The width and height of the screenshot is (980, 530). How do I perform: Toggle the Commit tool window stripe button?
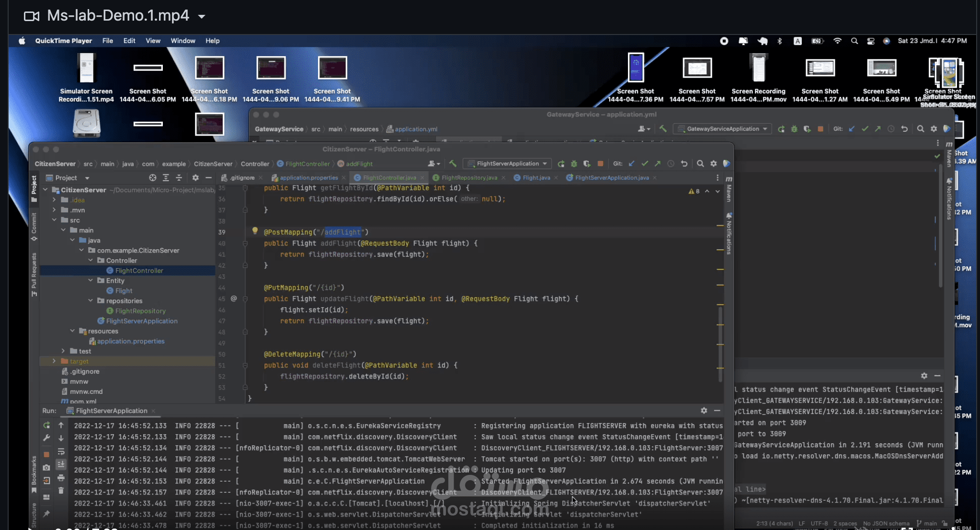click(x=34, y=227)
